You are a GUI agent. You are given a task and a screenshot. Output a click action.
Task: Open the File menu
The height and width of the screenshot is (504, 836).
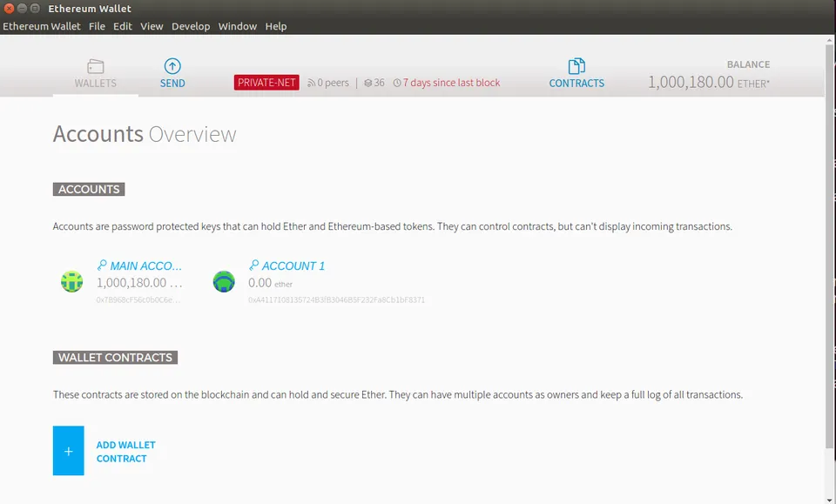(x=97, y=26)
